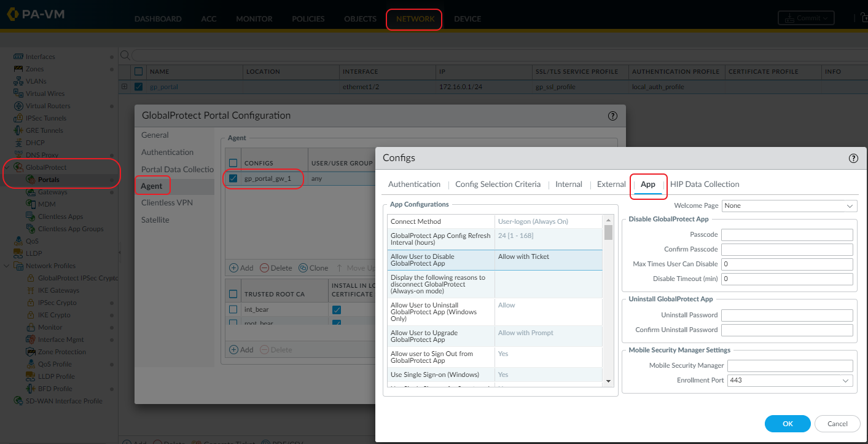Click the Interfaces icon in the sidebar
Screen dimensions: 868x444
tap(18, 57)
